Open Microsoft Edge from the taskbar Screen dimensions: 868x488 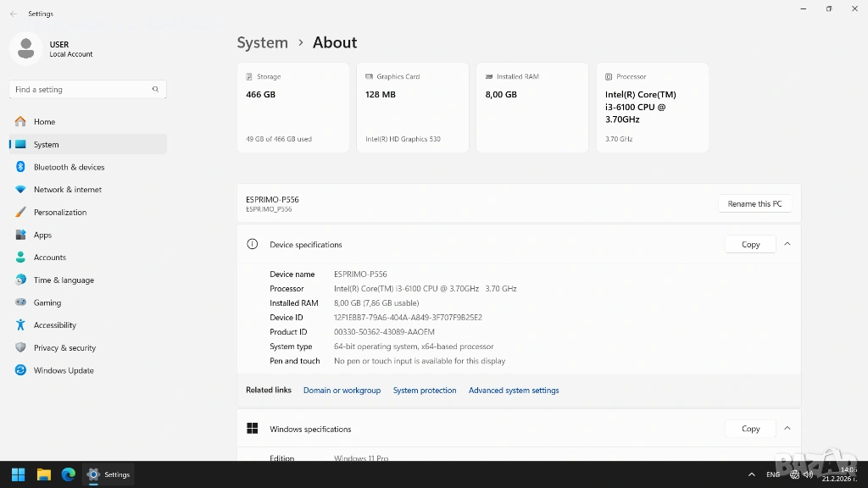pyautogui.click(x=69, y=474)
